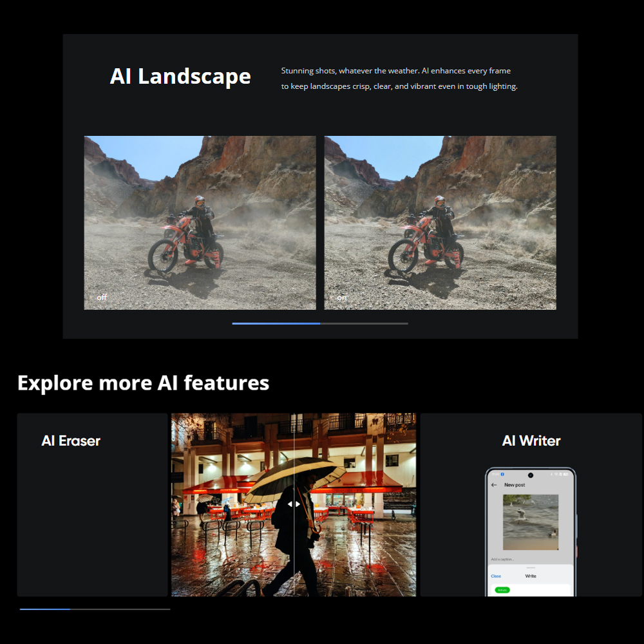Tap the back arrow beside New post
Screen dimensions: 644x644
click(494, 485)
